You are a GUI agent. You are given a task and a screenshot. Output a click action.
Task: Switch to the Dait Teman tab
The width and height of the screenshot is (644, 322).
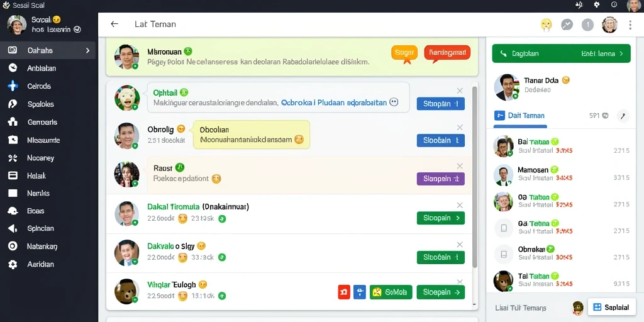[520, 116]
